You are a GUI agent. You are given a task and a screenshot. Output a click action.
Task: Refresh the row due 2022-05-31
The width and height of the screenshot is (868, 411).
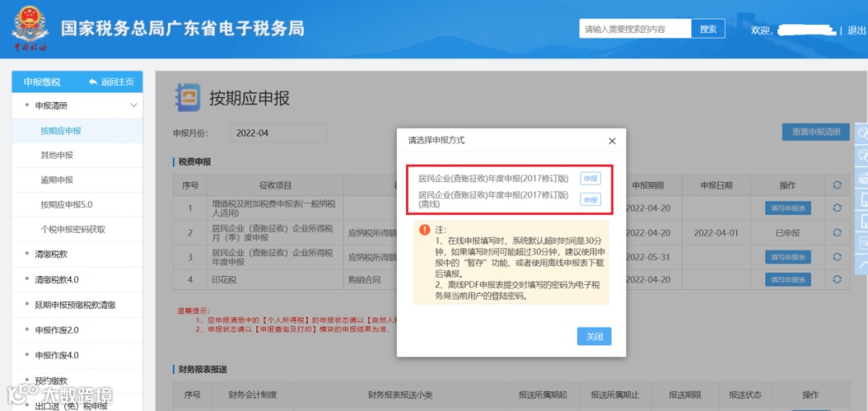[837, 257]
